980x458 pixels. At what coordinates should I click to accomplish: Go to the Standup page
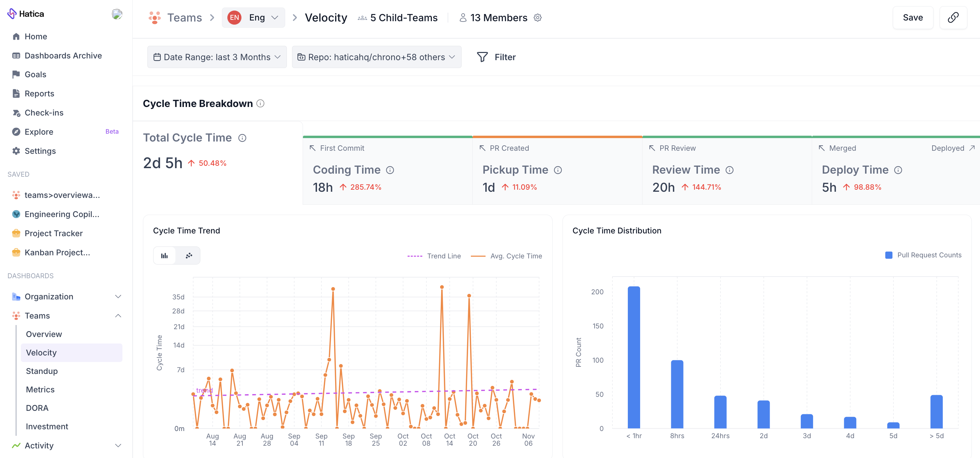tap(42, 371)
